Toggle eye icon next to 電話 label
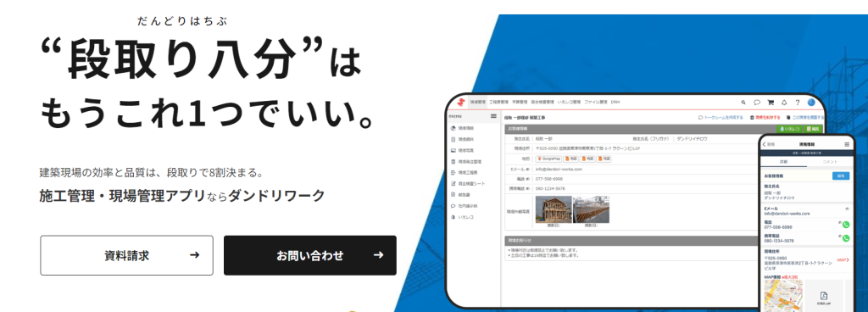This screenshot has width=868, height=312. click(527, 179)
